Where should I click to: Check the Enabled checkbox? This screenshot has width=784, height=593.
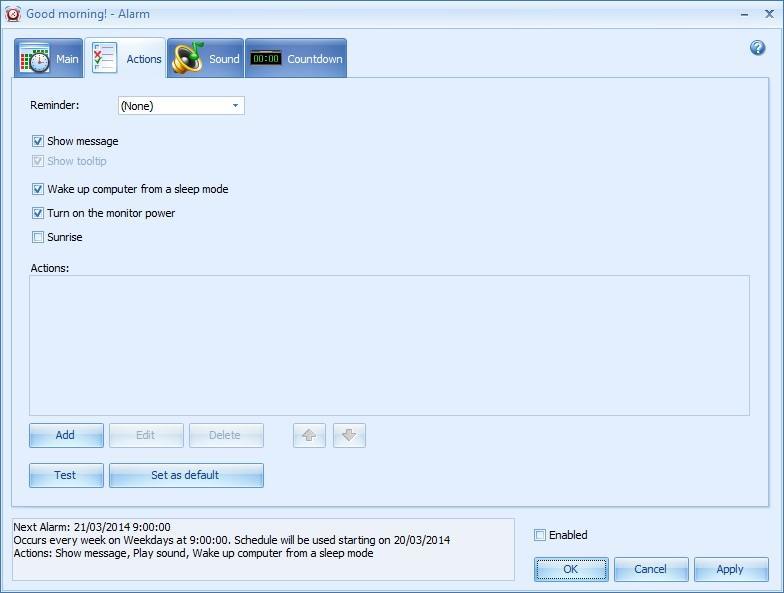point(540,535)
